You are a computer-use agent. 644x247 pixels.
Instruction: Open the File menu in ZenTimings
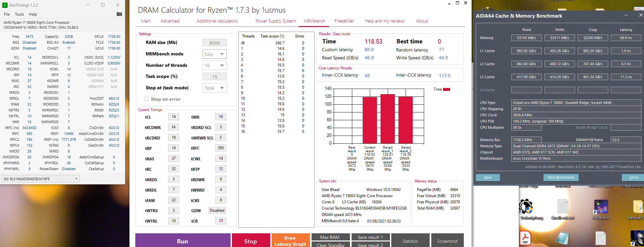pos(7,14)
